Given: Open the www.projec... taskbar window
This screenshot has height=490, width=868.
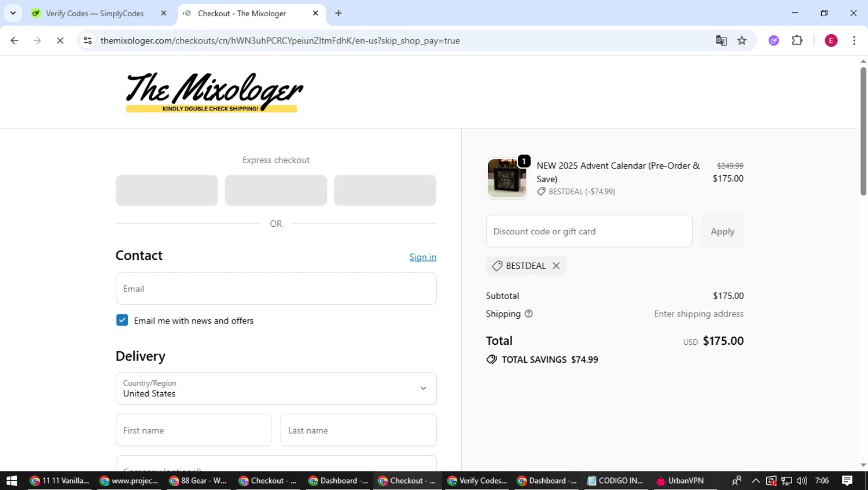Looking at the screenshot, I should [x=128, y=481].
